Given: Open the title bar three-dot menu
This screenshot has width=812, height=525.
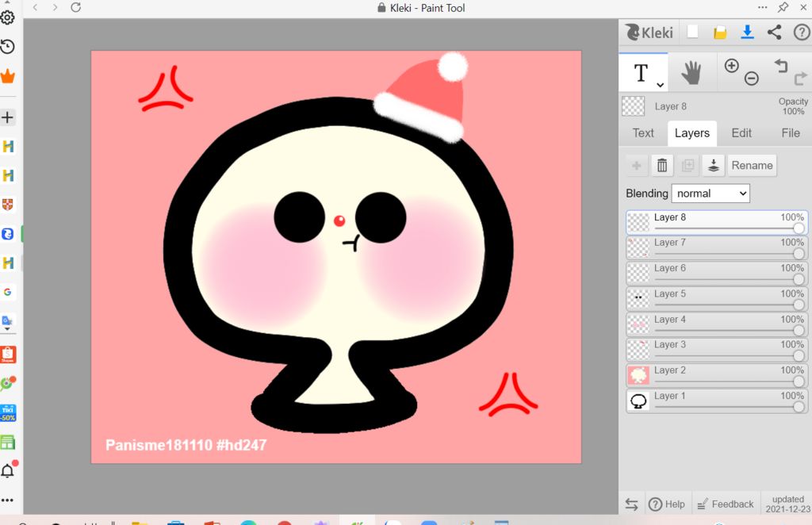Looking at the screenshot, I should pyautogui.click(x=762, y=7).
